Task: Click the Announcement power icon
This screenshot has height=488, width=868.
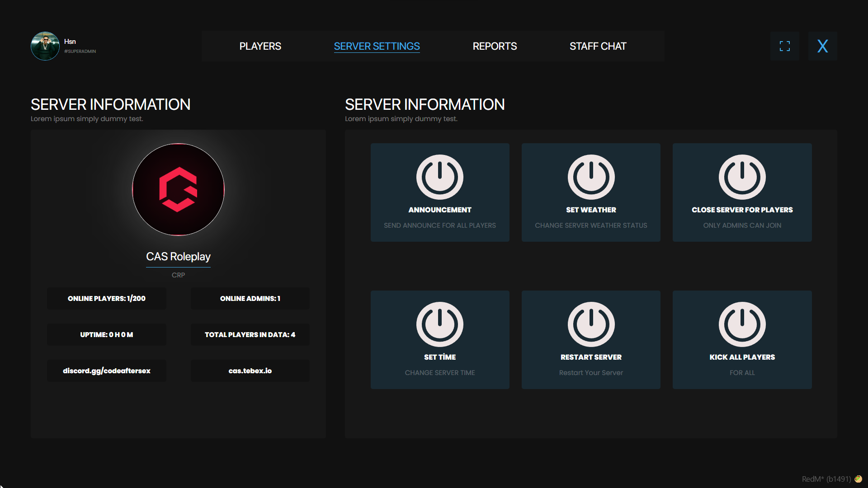Action: click(439, 177)
